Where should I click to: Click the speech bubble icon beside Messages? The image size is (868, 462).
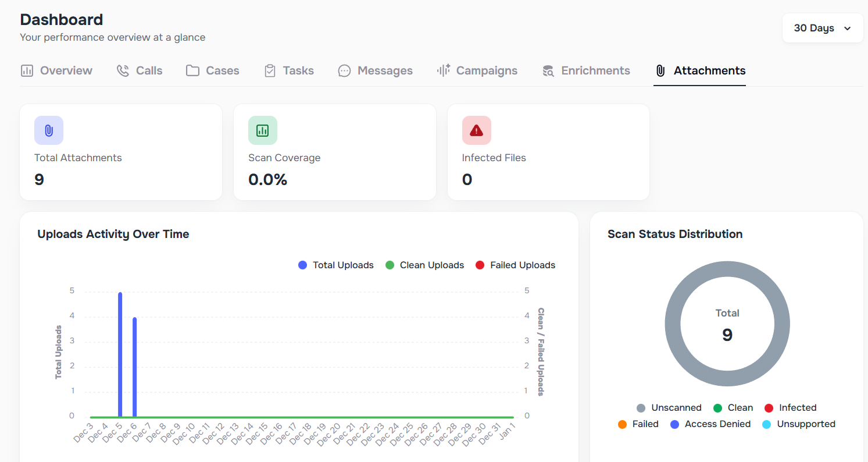click(344, 70)
